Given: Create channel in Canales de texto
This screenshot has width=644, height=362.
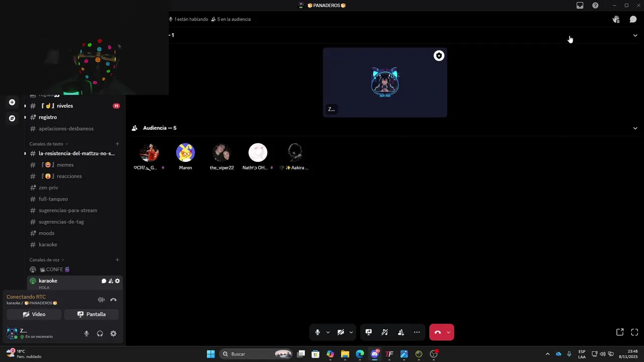Looking at the screenshot, I should point(117,144).
